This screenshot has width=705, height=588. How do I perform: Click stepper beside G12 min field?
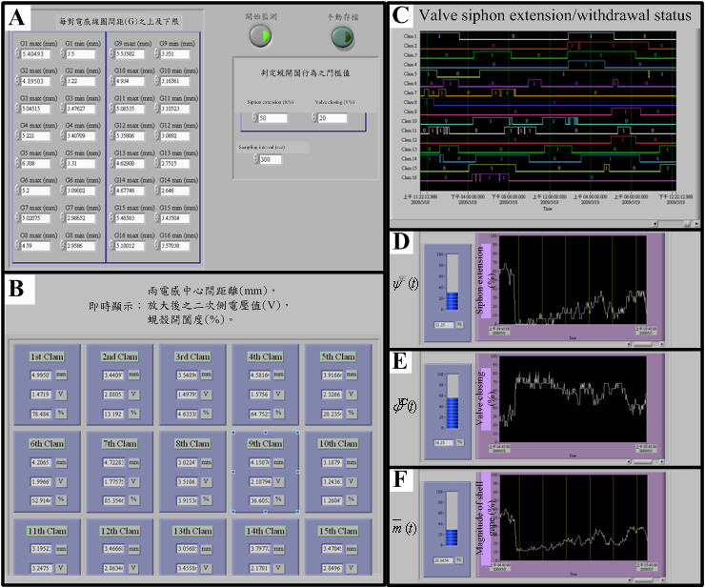[x=157, y=136]
